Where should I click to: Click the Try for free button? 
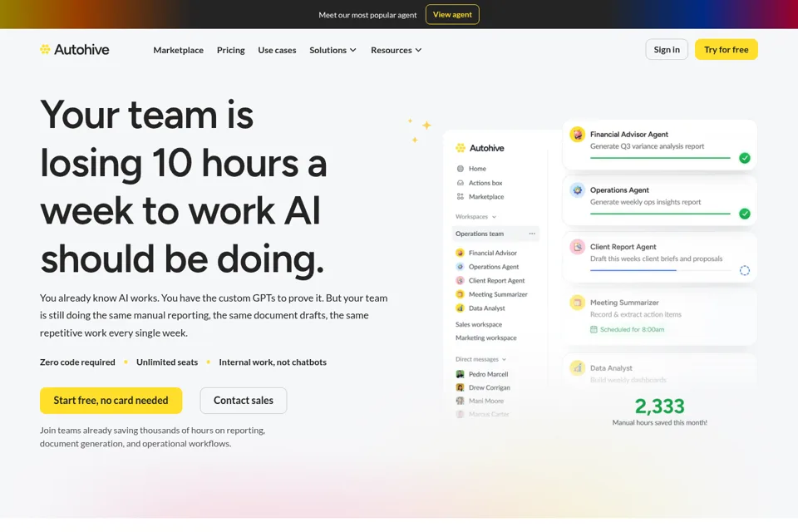point(727,49)
